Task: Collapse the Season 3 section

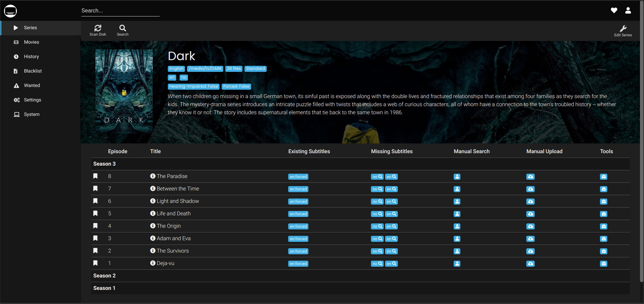Action: coord(104,164)
